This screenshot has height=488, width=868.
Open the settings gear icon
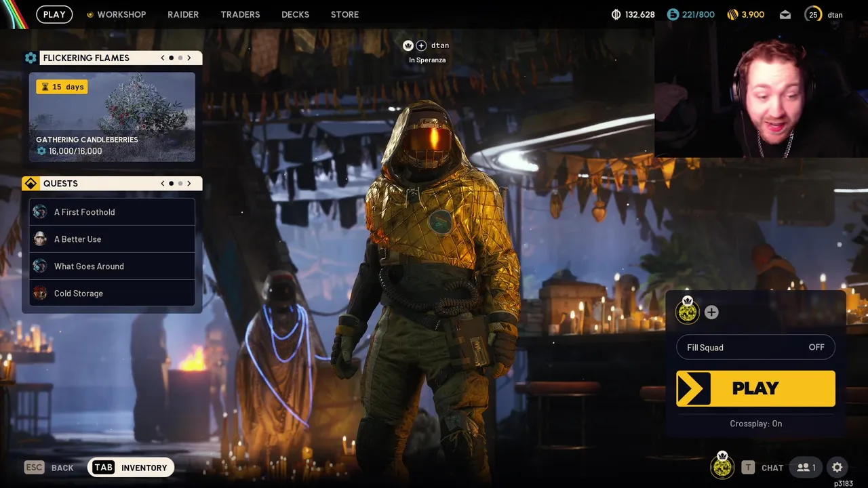(x=837, y=467)
